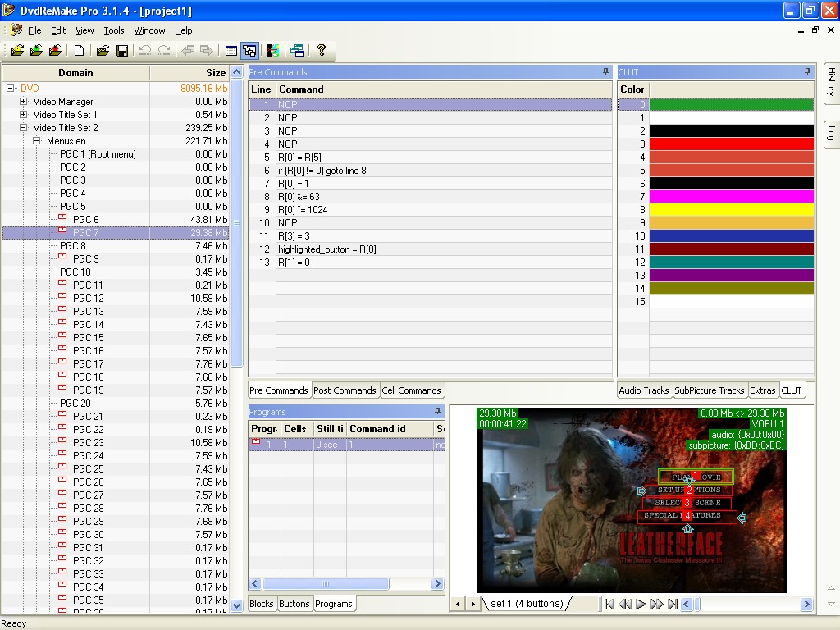Viewport: 840px width, 630px height.
Task: Open the Help menu
Action: 183,30
